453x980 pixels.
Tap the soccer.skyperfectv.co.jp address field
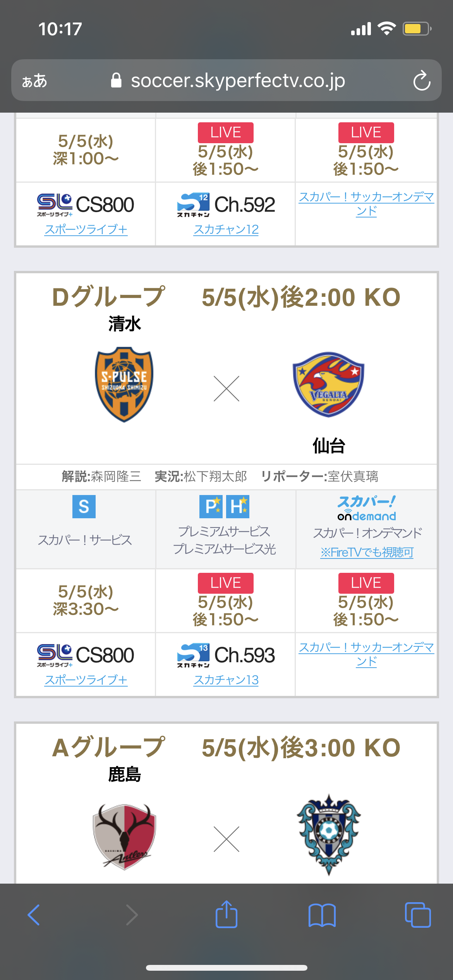[238, 81]
